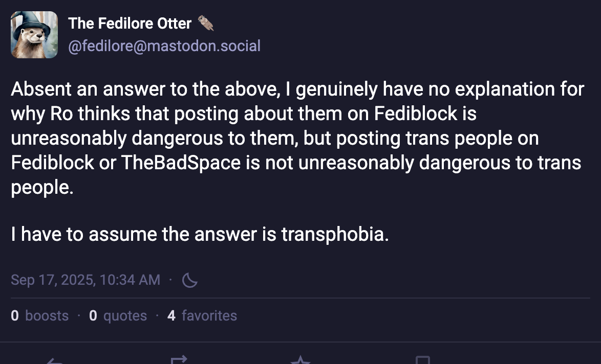The height and width of the screenshot is (364, 601).
Task: View the 0 boosts list
Action: pos(40,316)
